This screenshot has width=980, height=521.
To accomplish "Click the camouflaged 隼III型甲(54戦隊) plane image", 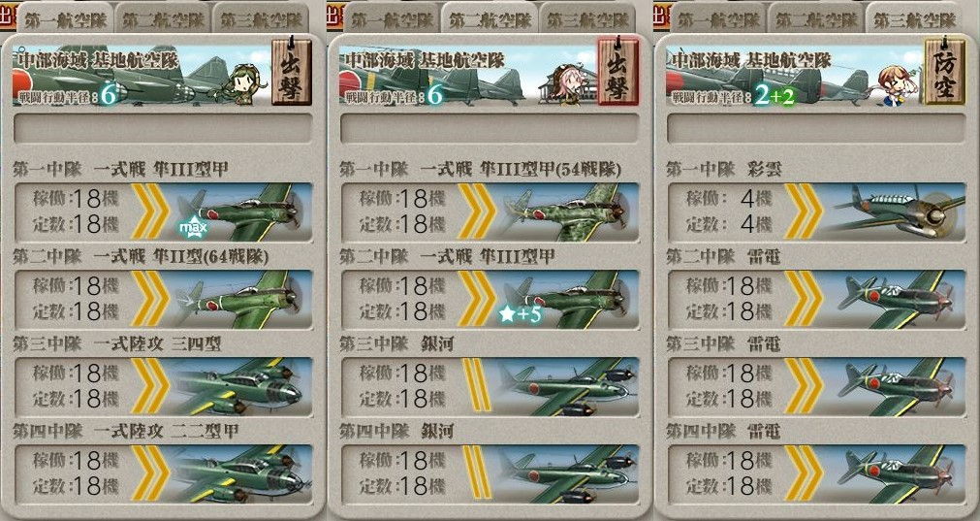I will [567, 212].
